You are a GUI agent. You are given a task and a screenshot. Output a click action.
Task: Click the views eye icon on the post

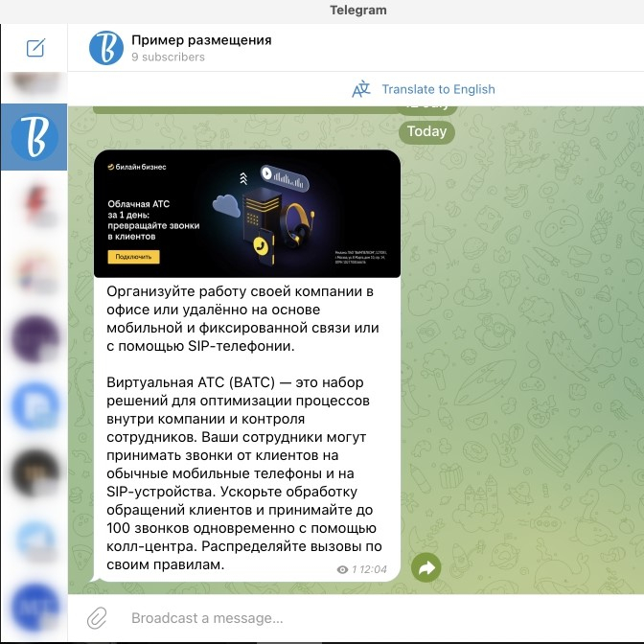pos(342,569)
